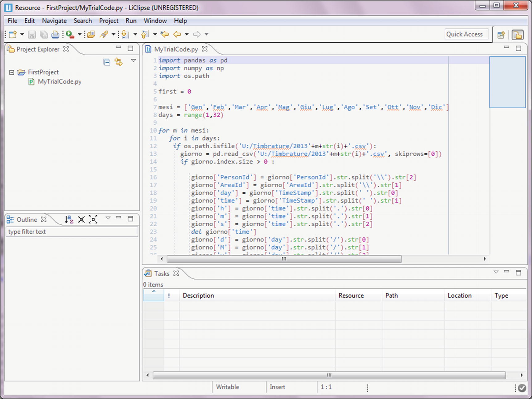Open the File menu
The height and width of the screenshot is (399, 532).
12,21
